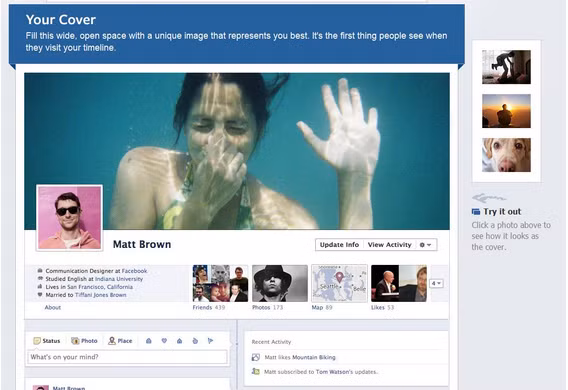568x390 pixels.
Task: Click the location icon beside Lives in San Francisco
Action: tap(40, 286)
